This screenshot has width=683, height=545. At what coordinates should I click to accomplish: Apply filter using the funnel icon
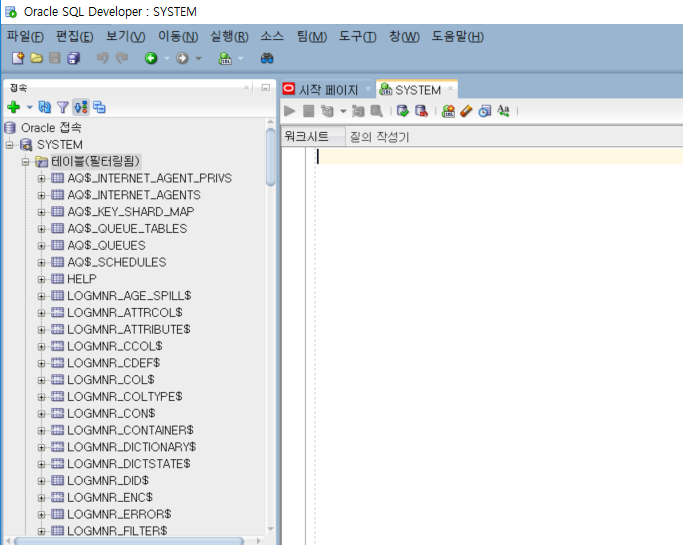(x=63, y=107)
